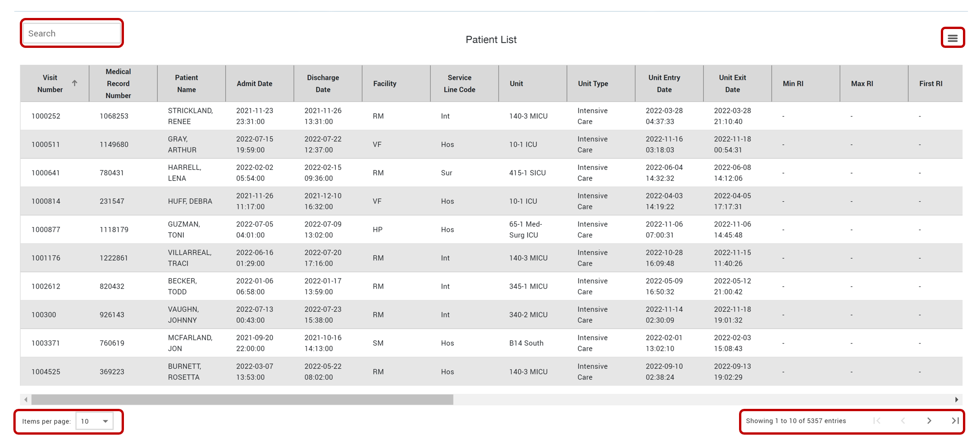Click the horizontal scrollbar thumb
Screen dimensions: 980x448
(242, 400)
